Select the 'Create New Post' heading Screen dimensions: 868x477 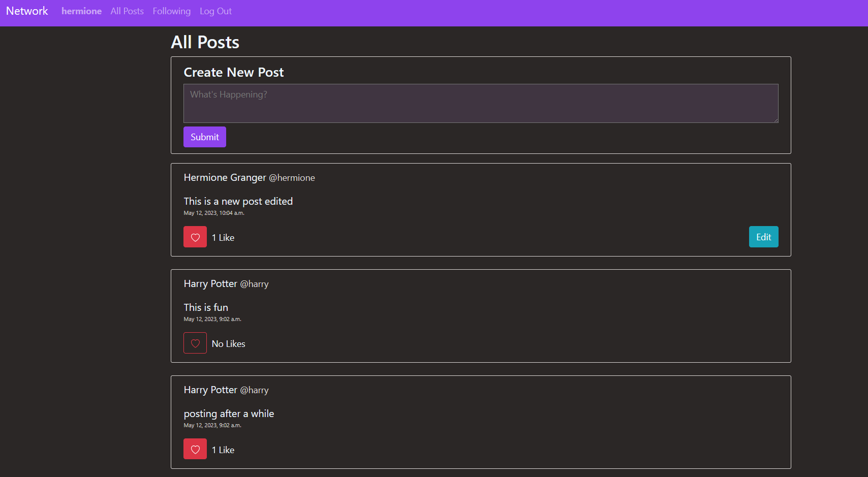click(233, 72)
